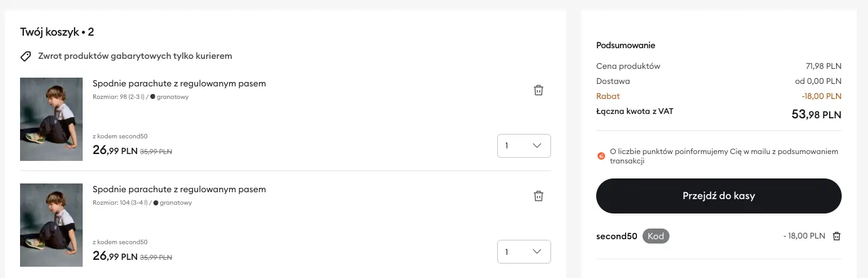Open product thumbnail of size 98 trousers
Screen dimensions: 868x278
click(51, 119)
